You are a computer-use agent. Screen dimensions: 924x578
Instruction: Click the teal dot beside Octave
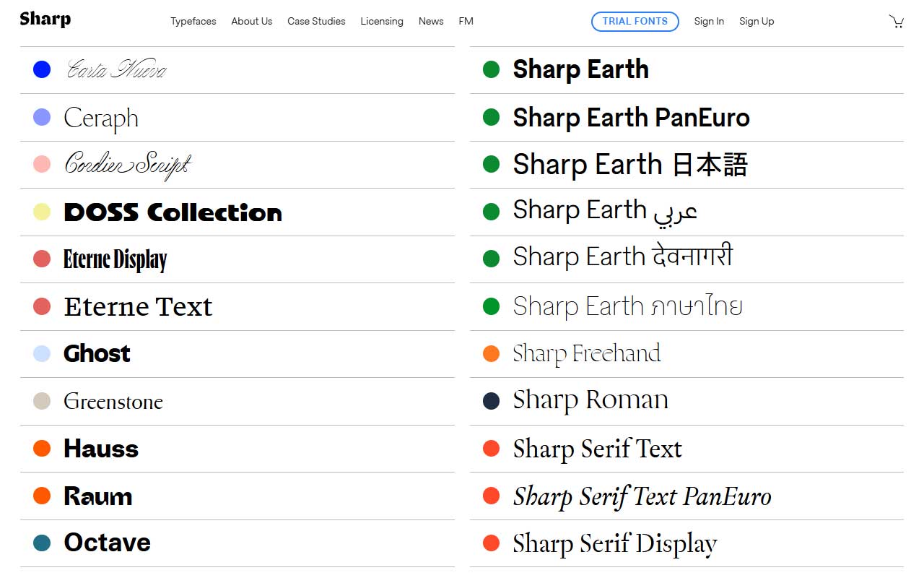point(42,542)
